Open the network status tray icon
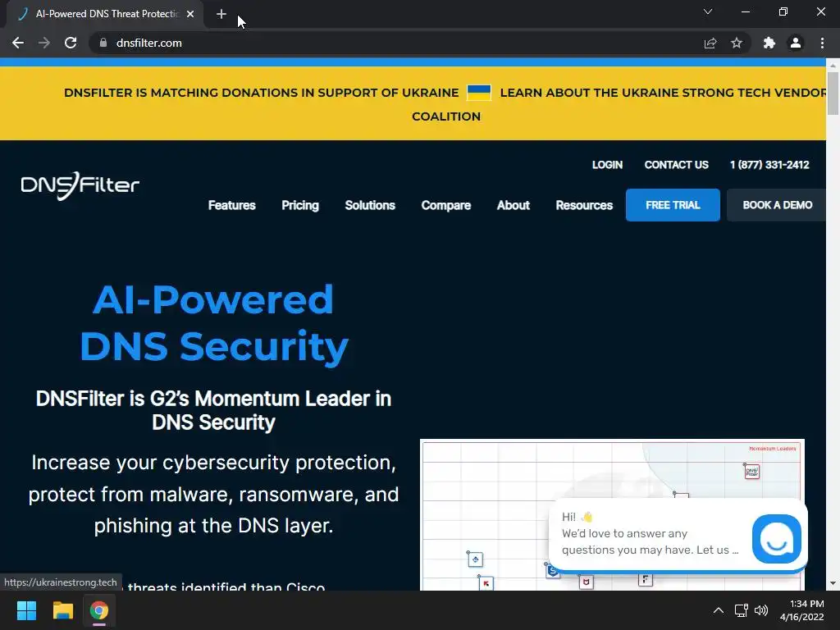This screenshot has width=840, height=630. [741, 610]
